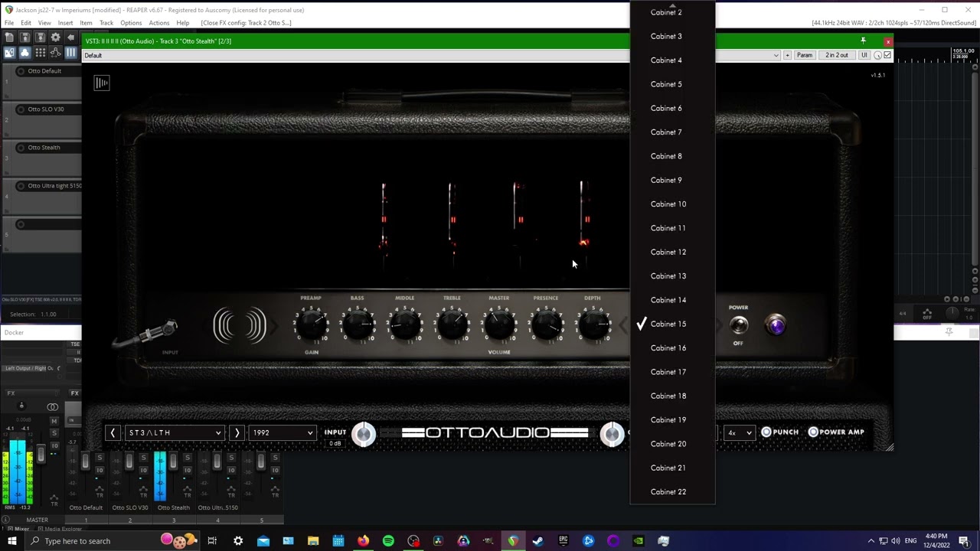Screen dimensions: 980x551
Task: Open the Actions menu
Action: 159,23
